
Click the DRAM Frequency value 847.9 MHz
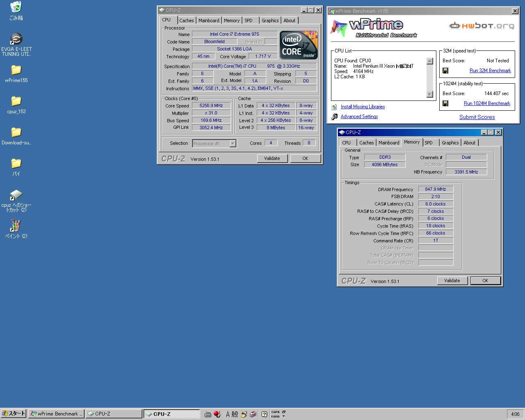pyautogui.click(x=436, y=189)
